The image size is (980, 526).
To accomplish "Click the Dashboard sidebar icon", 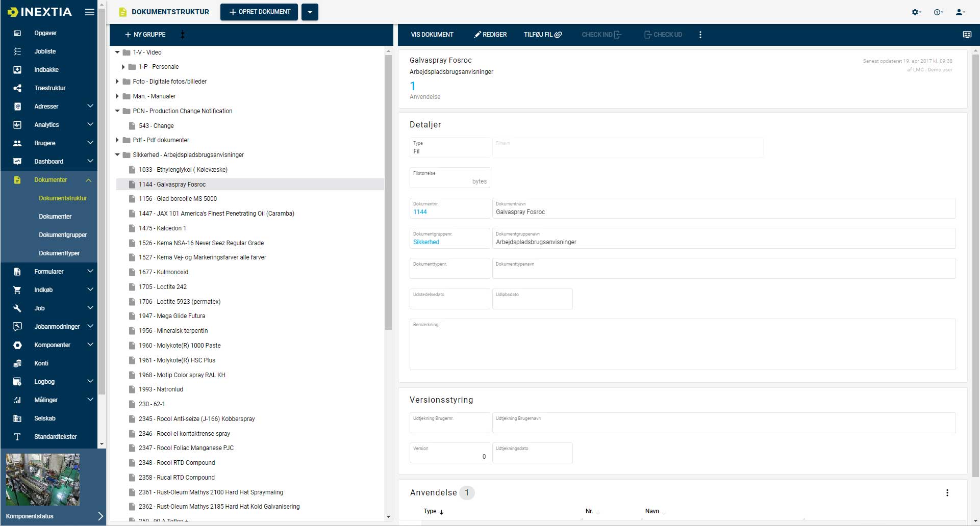I will 17,161.
